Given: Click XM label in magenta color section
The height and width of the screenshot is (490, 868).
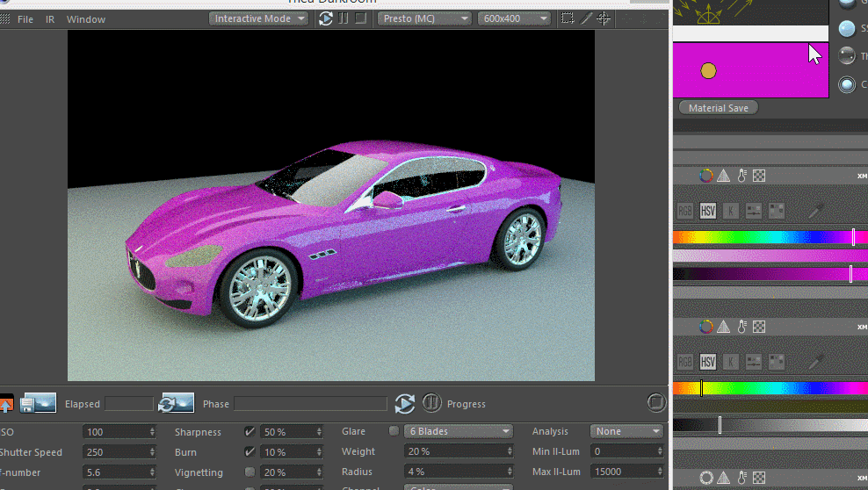Looking at the screenshot, I should (x=862, y=176).
